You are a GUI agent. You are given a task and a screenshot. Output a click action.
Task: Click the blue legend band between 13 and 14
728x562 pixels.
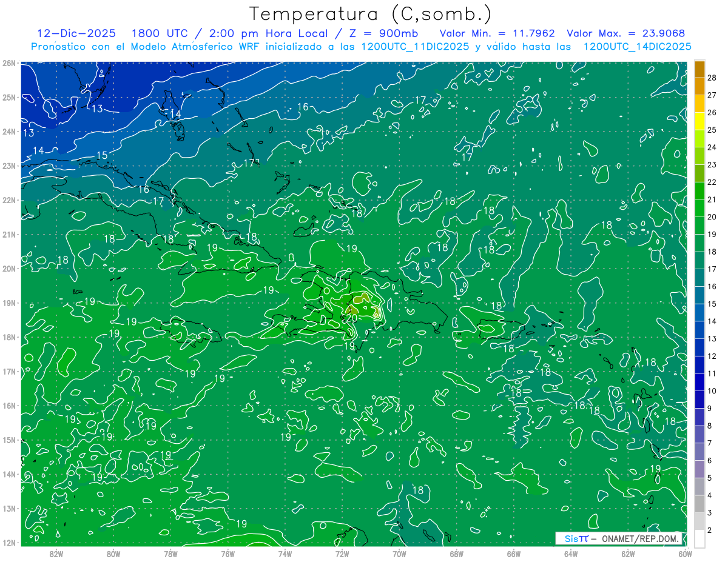click(x=699, y=330)
